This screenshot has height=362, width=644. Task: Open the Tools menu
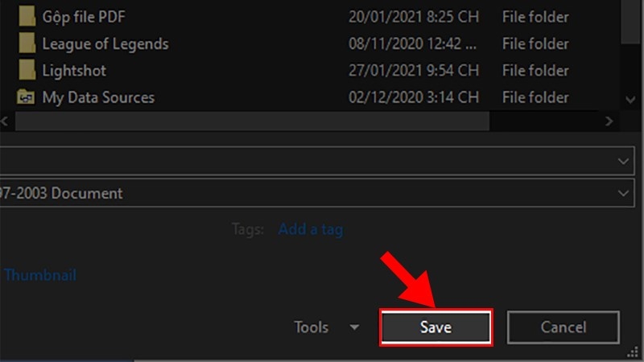click(x=312, y=327)
